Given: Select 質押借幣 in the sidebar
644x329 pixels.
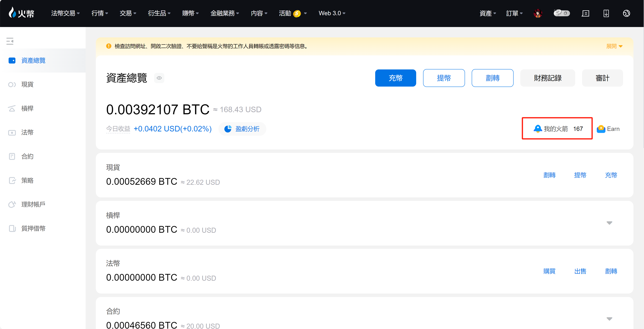Looking at the screenshot, I should (x=34, y=228).
